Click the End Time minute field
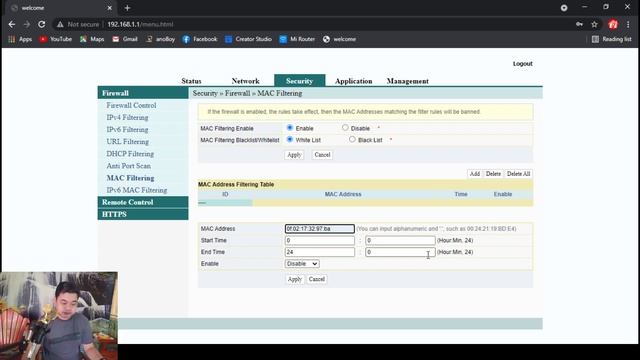This screenshot has height=360, width=640. pos(400,252)
